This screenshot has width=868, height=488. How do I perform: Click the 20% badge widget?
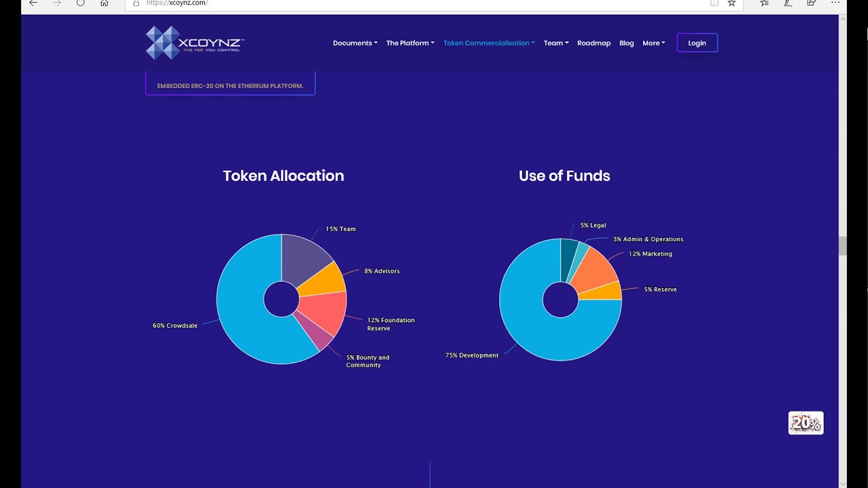pyautogui.click(x=806, y=423)
